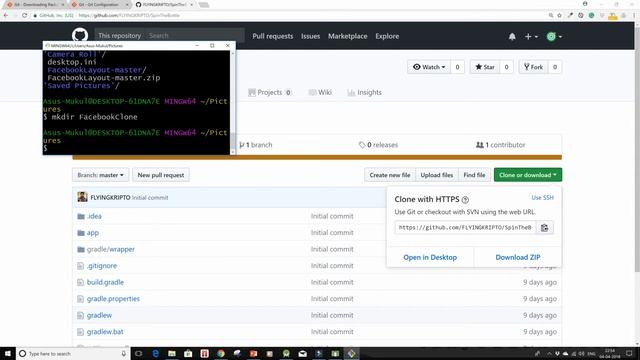View the 1 contributor link

pyautogui.click(x=501, y=145)
